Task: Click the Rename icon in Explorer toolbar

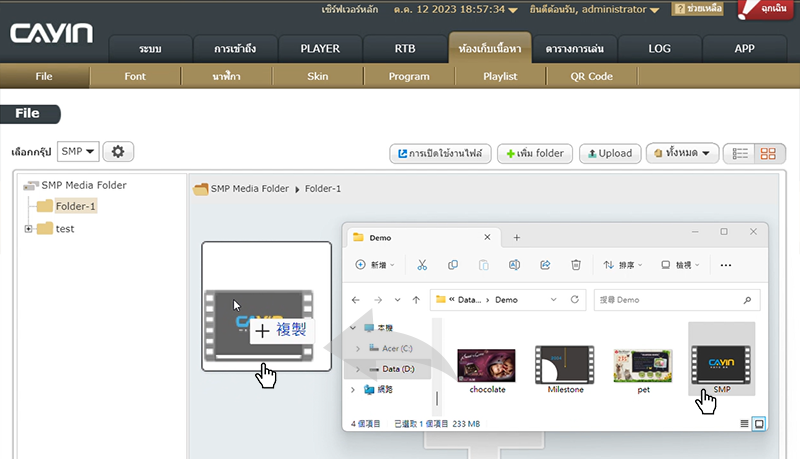Action: (514, 265)
